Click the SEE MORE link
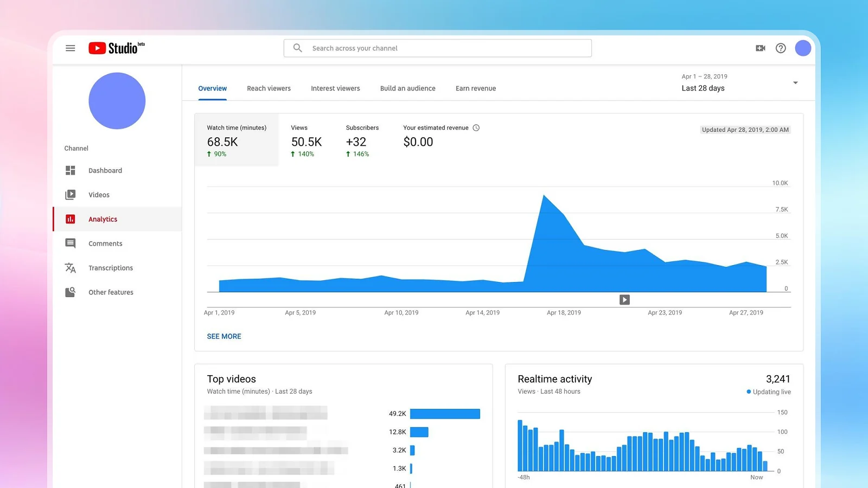Screen dimensions: 868x488 pos(224,336)
